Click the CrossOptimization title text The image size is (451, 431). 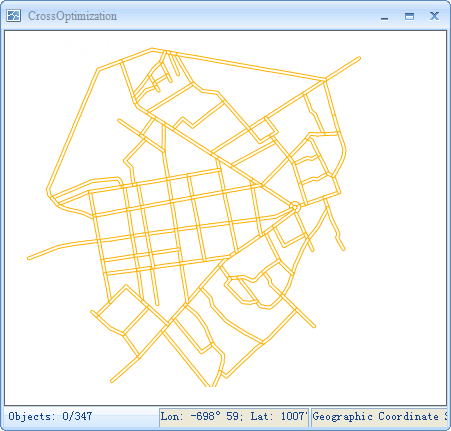72,16
